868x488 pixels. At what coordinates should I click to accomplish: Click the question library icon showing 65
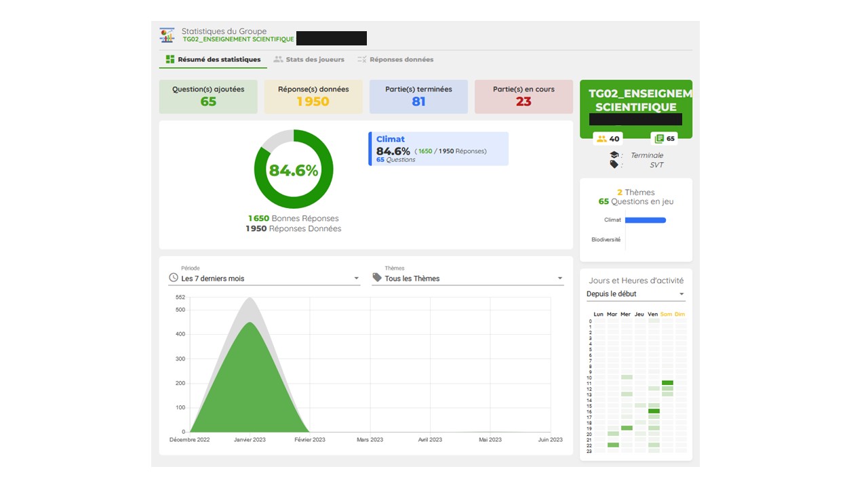[x=659, y=139]
